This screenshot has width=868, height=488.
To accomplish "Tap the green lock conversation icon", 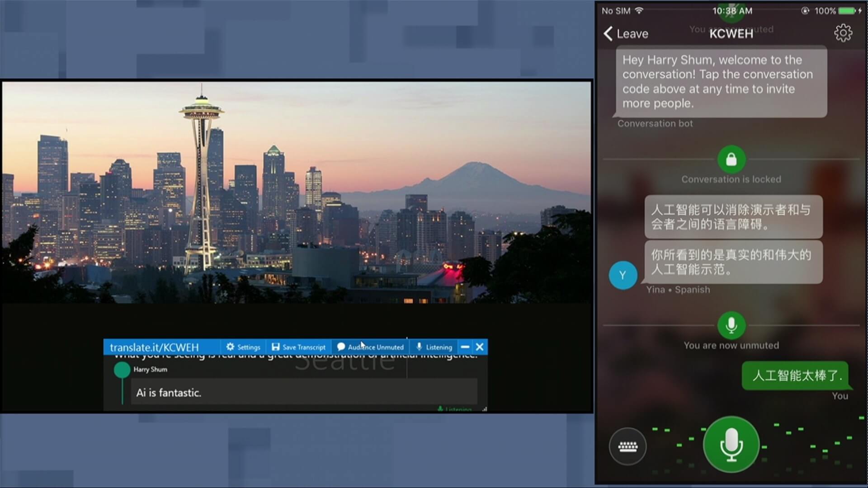I will [x=731, y=159].
